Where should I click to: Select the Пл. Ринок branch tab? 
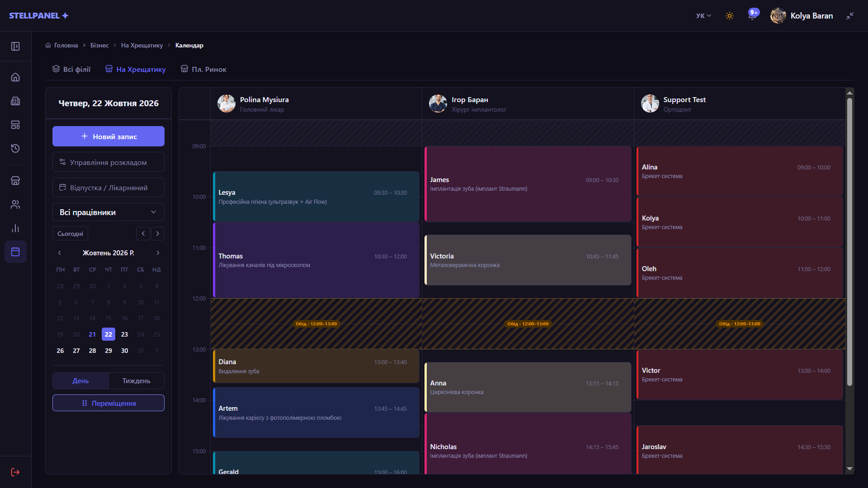click(x=203, y=69)
